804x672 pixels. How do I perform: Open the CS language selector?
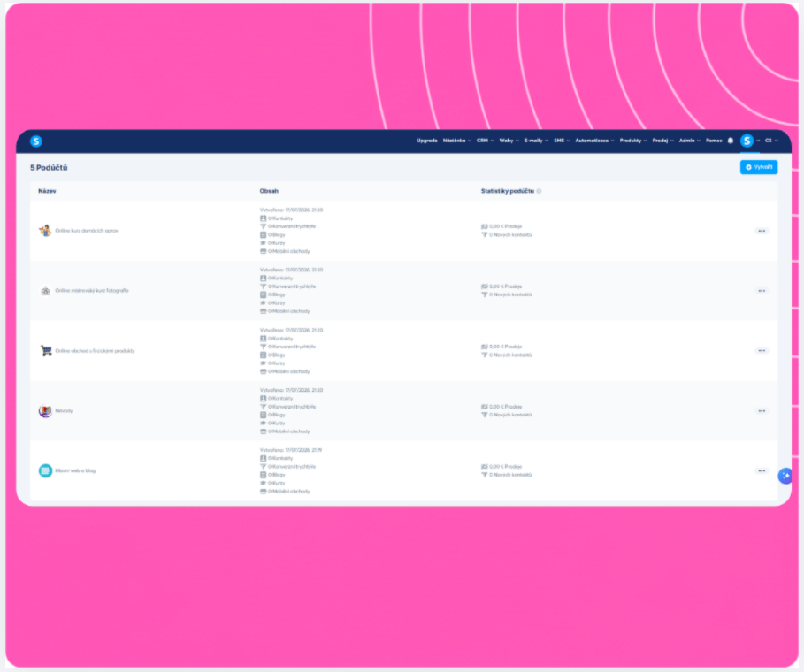point(771,141)
